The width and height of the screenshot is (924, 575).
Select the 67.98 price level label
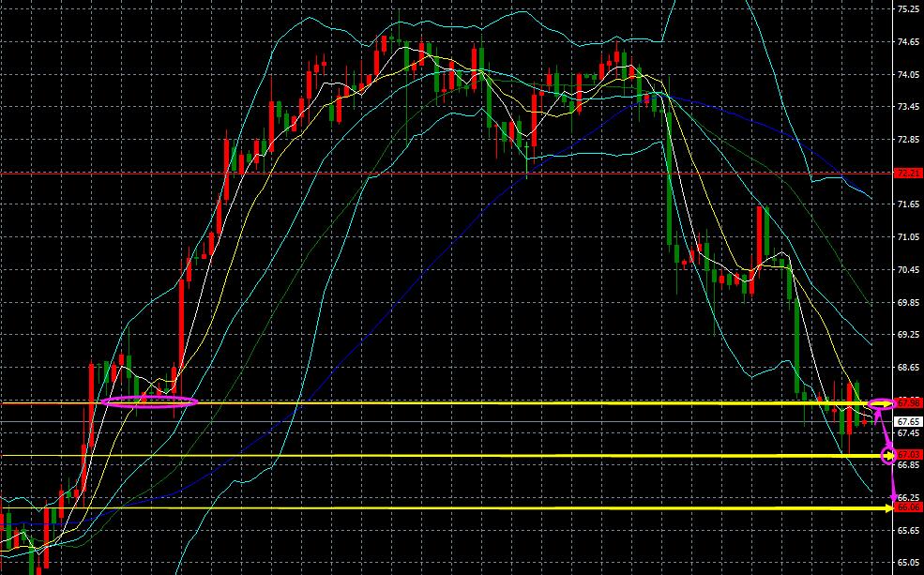(x=908, y=403)
